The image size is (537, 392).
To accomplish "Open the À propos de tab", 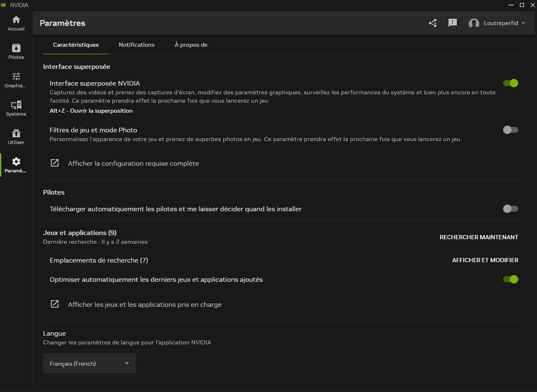I will pyautogui.click(x=191, y=45).
